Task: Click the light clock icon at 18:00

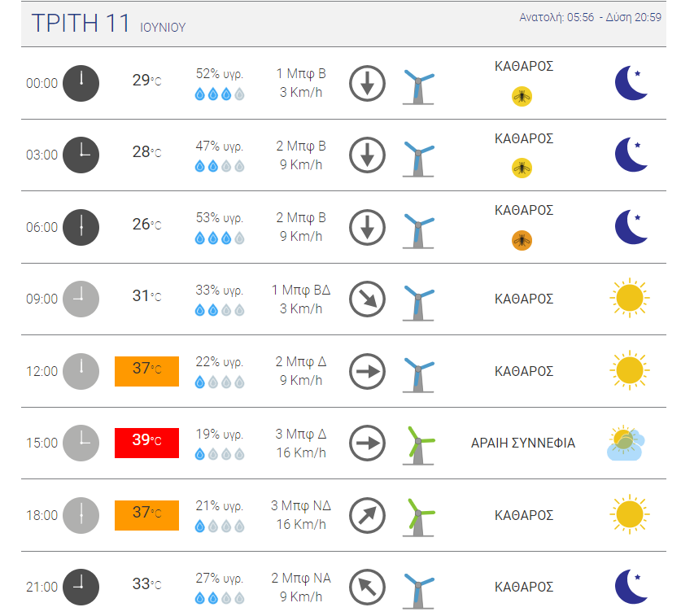Action: coord(81,515)
